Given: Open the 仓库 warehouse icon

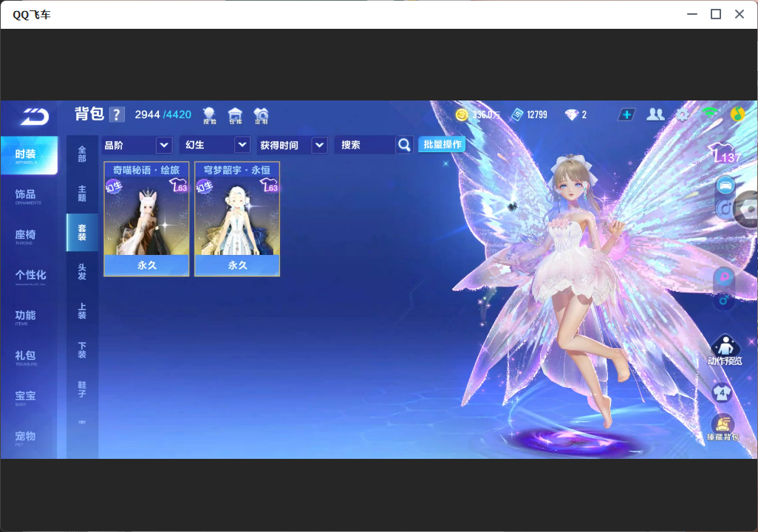Looking at the screenshot, I should click(236, 115).
